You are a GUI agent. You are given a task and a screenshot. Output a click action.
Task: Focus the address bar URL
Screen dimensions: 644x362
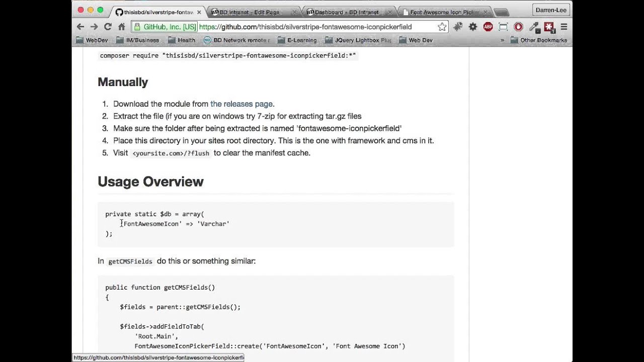tap(305, 27)
